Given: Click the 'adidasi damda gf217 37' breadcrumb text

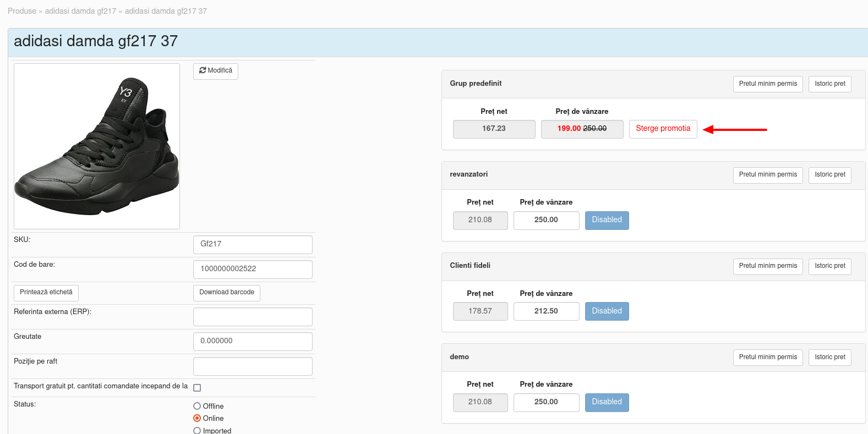Looking at the screenshot, I should 166,11.
